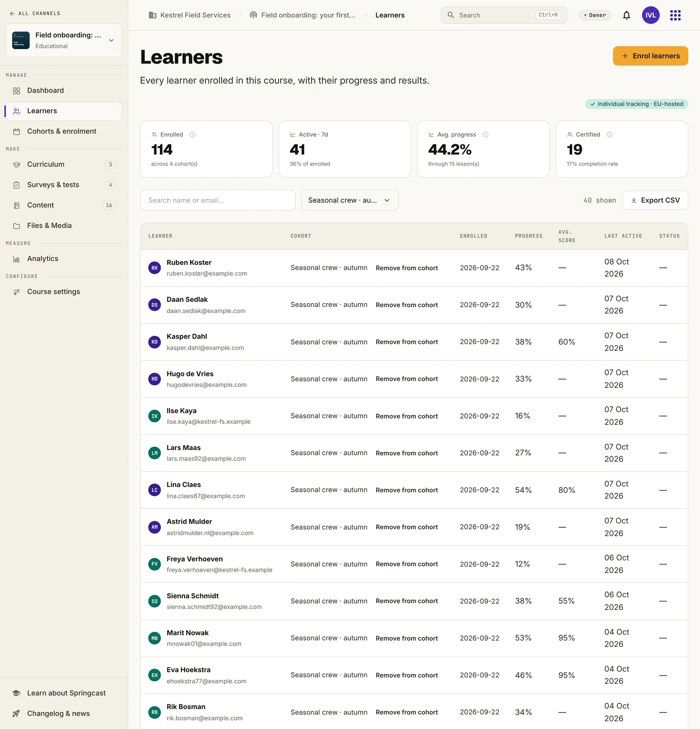Click the Avg. progress info icon
Screen dimensions: 700x729
click(x=486, y=135)
